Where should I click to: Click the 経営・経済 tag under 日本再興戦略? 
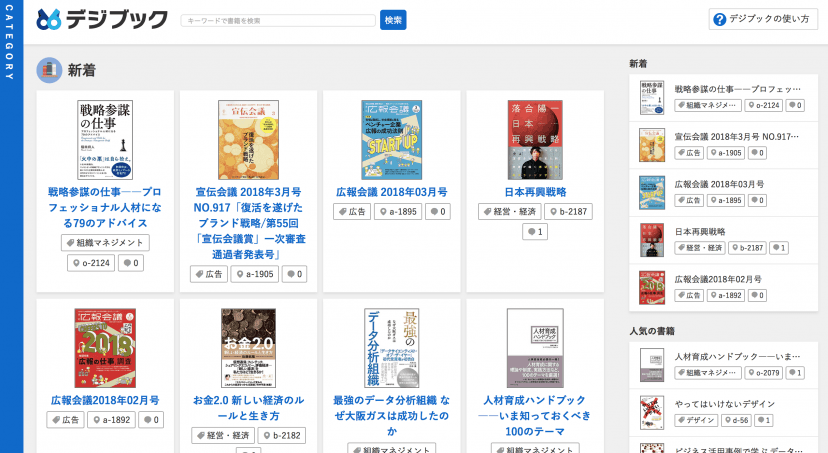point(510,212)
